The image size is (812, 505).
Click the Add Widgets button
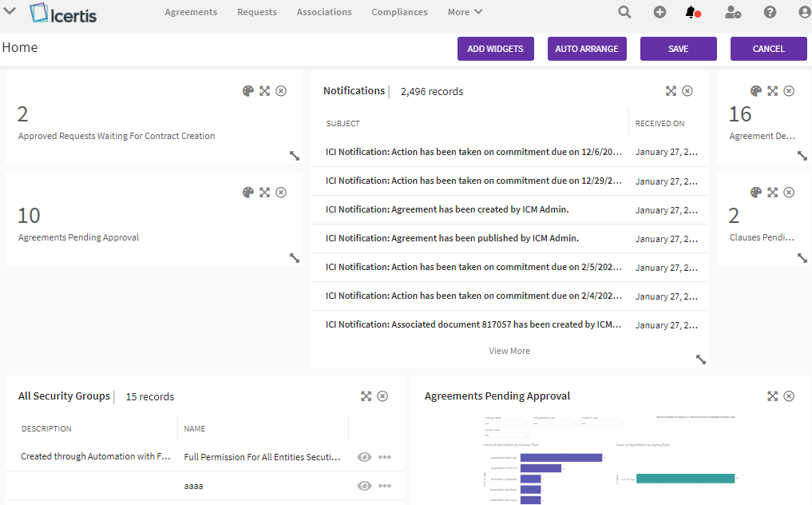point(495,49)
